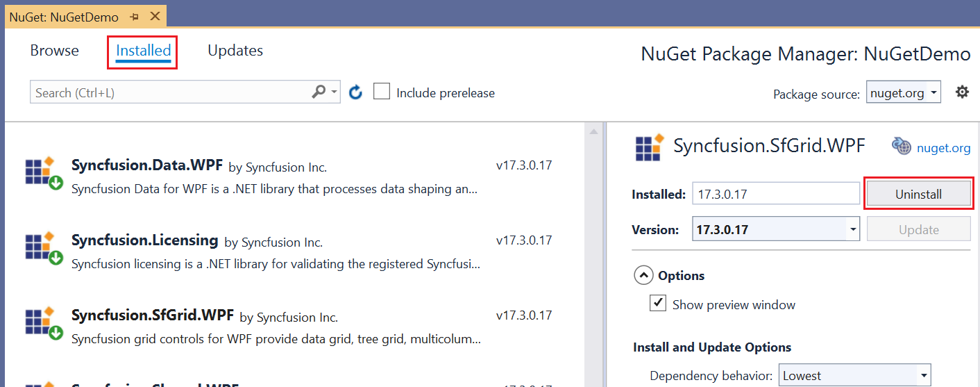
Task: Enable the Include prerelease checkbox
Action: [382, 92]
